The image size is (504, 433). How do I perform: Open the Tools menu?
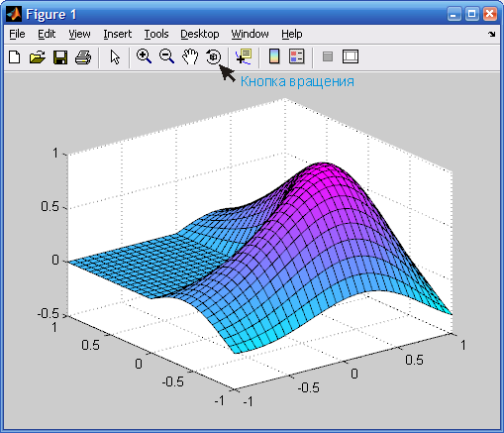pos(156,34)
